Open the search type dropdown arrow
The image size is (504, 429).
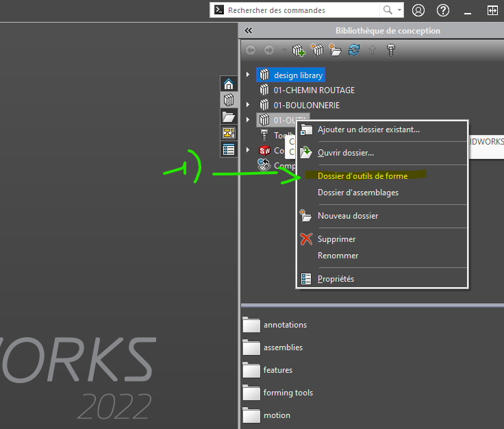click(x=399, y=10)
